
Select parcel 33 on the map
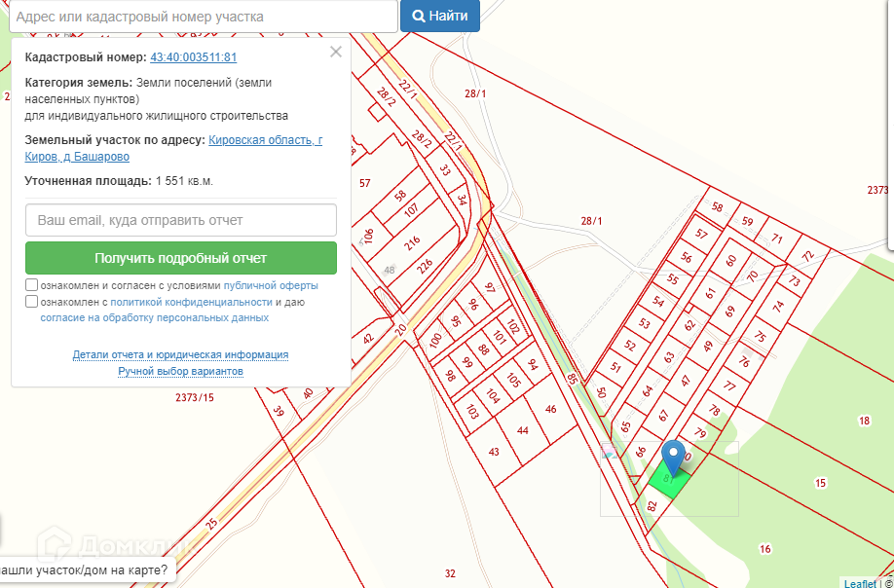(446, 169)
